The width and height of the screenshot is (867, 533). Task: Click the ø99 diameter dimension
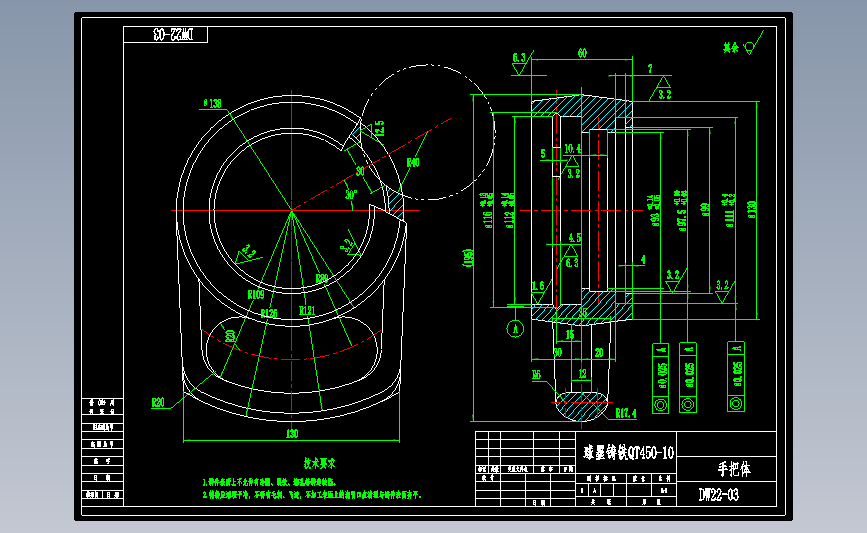pos(705,210)
